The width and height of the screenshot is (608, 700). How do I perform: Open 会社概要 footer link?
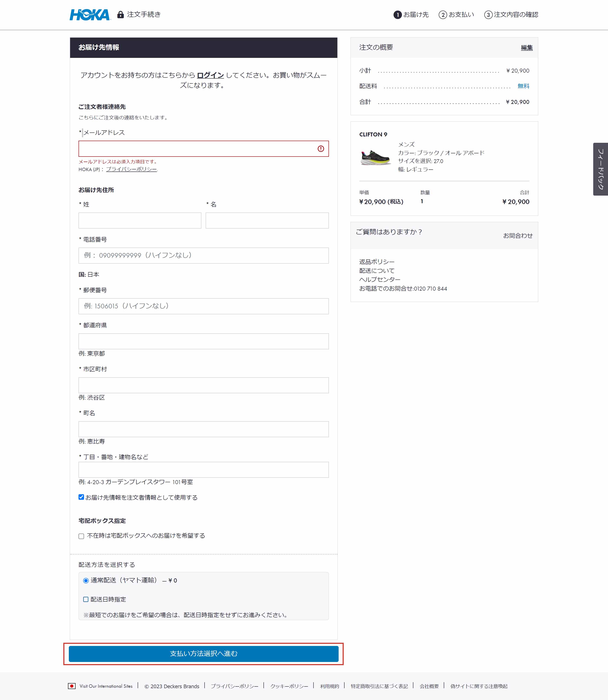click(429, 686)
